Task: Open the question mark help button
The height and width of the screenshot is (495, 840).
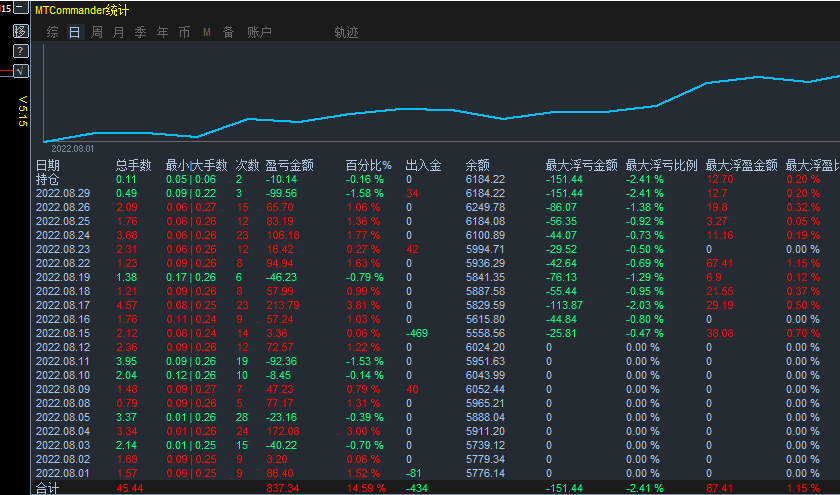Action: click(20, 51)
